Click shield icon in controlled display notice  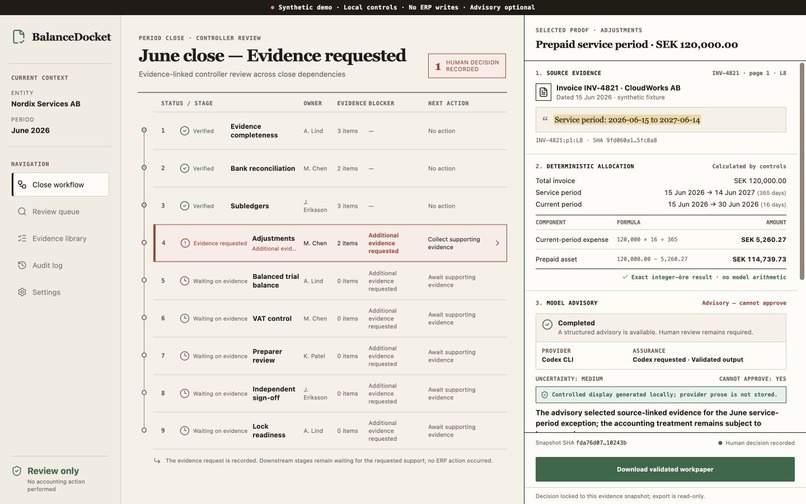point(544,394)
